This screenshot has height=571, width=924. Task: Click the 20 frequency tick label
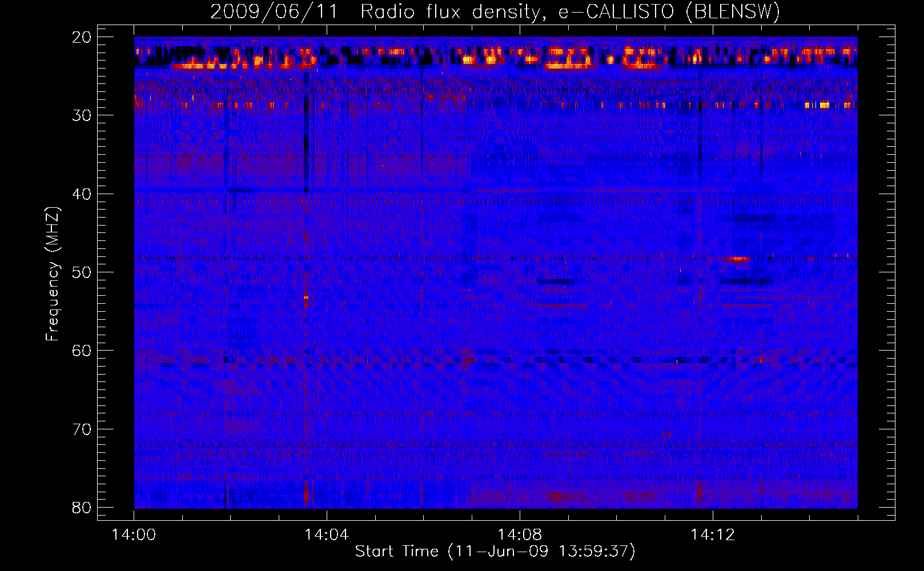82,37
